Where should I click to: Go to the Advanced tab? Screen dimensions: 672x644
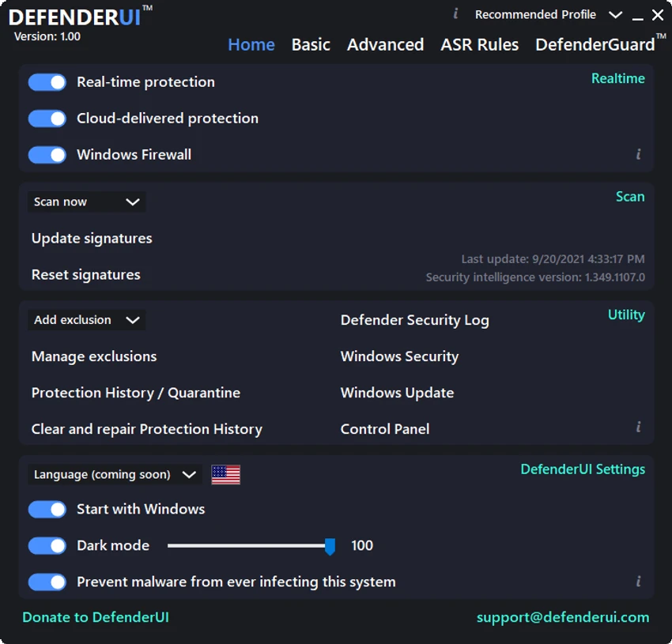(x=385, y=44)
